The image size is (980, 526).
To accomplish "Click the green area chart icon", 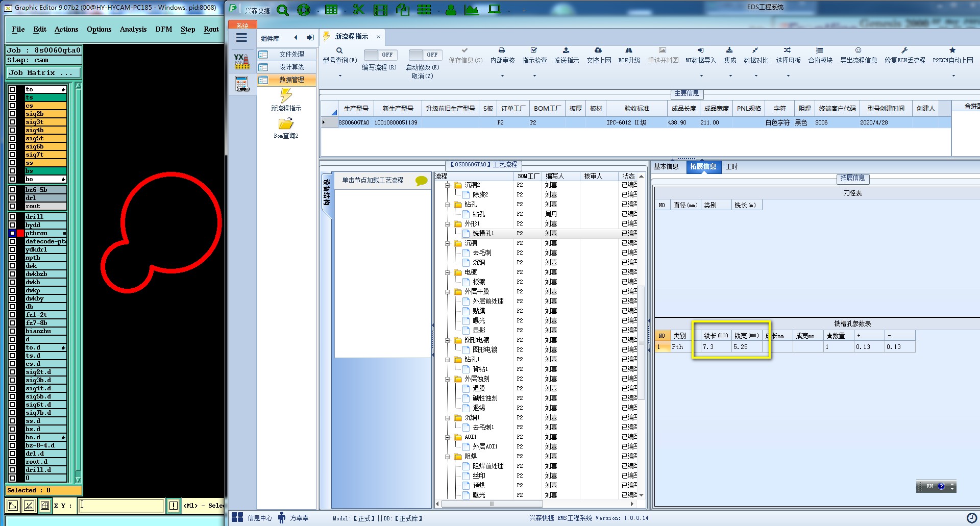I will point(472,10).
